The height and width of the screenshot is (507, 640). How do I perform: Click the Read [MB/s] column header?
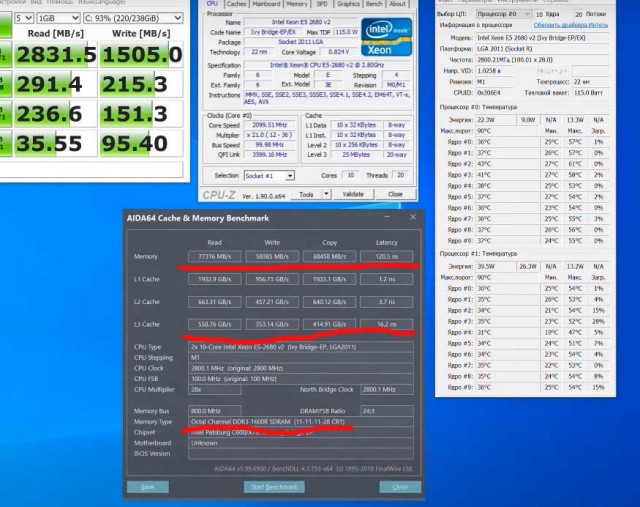(56, 33)
